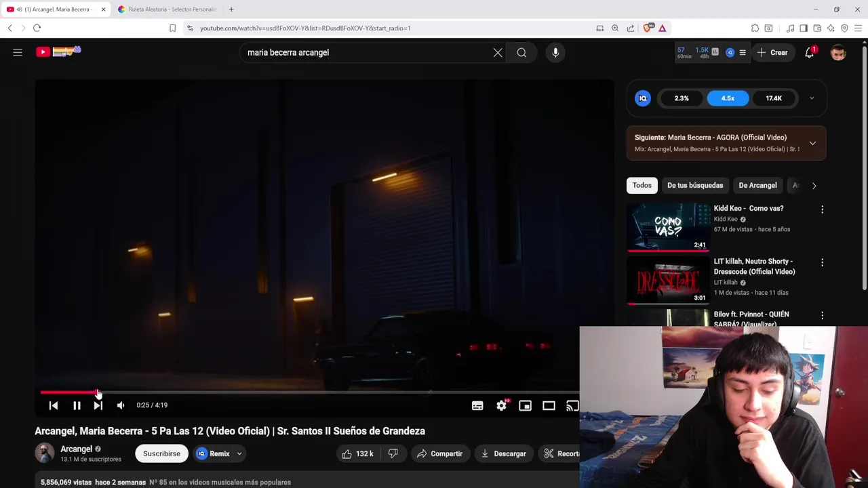Expand the vidIQ score panel chevron
This screenshot has width=868, height=488.
(x=812, y=98)
